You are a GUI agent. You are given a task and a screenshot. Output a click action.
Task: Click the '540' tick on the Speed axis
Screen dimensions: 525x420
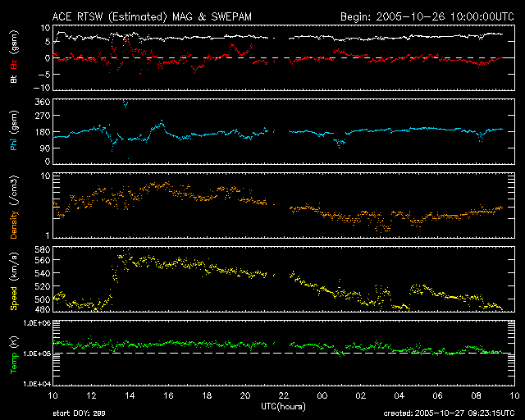43,273
